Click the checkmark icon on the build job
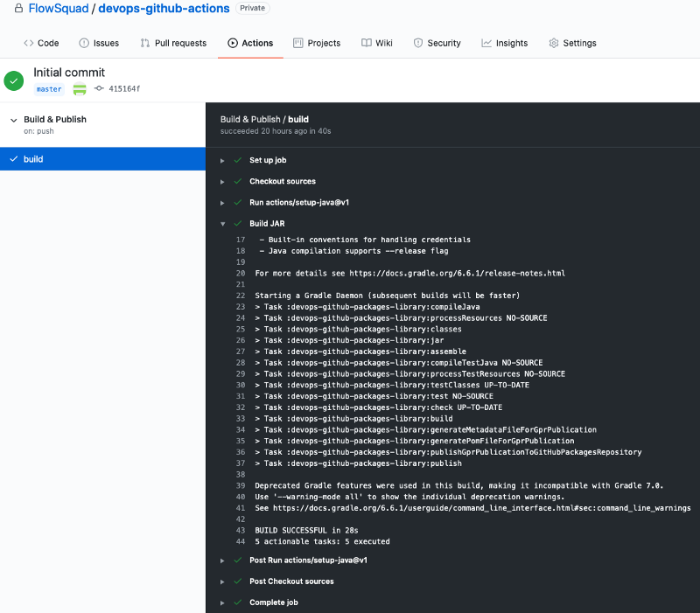Image resolution: width=700 pixels, height=613 pixels. pyautogui.click(x=13, y=159)
